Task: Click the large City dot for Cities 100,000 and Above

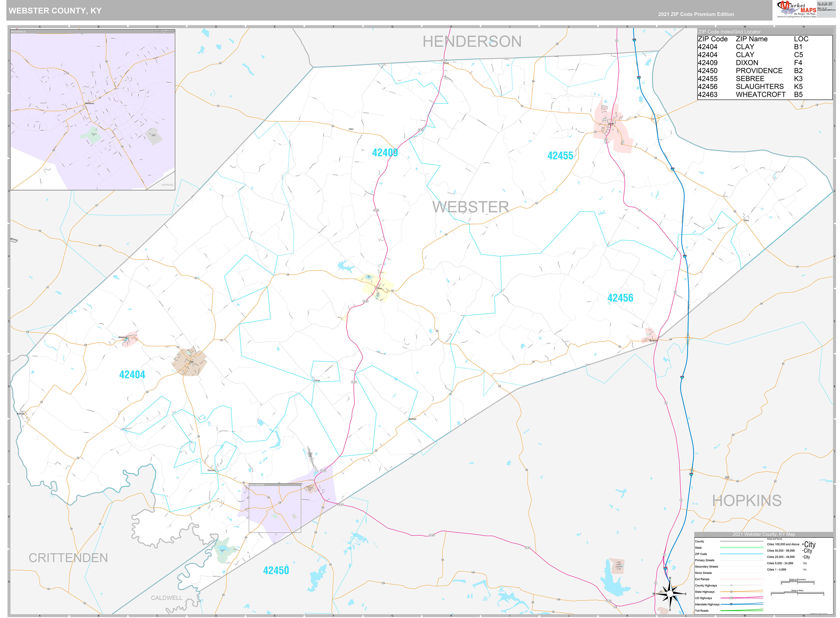Action: pos(803,544)
